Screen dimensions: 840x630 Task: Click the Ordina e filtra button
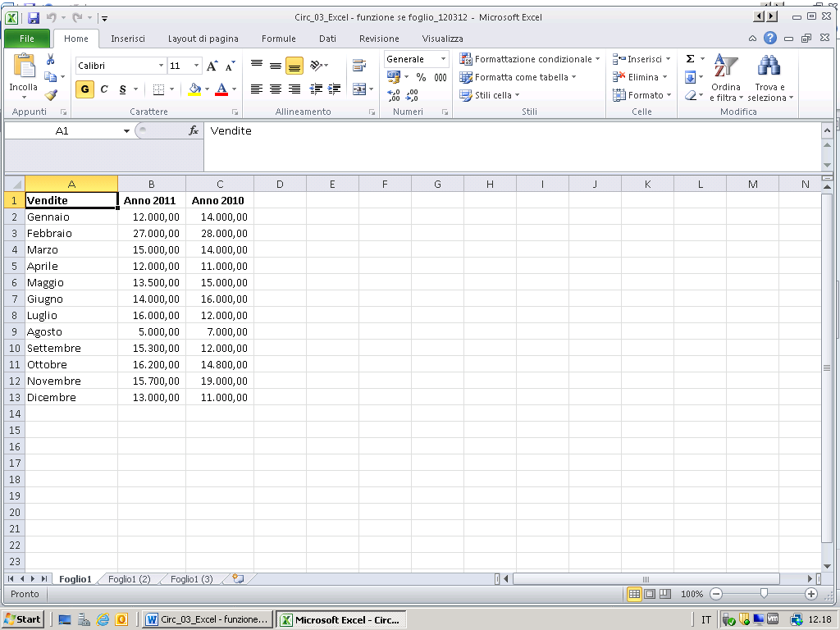[x=725, y=80]
